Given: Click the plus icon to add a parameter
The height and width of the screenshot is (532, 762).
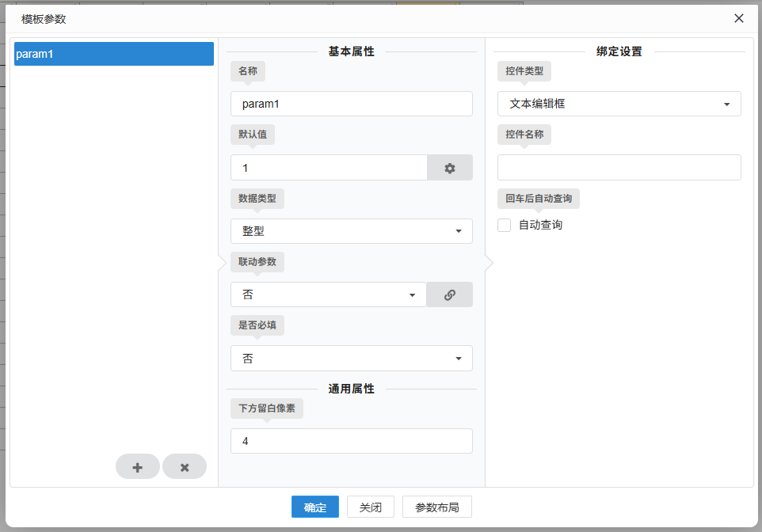Looking at the screenshot, I should [138, 467].
